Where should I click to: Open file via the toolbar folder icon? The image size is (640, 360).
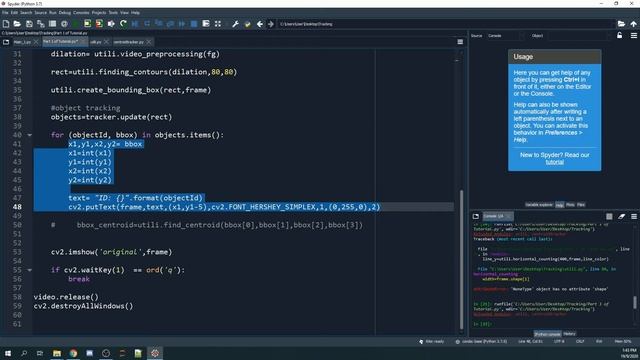point(17,24)
